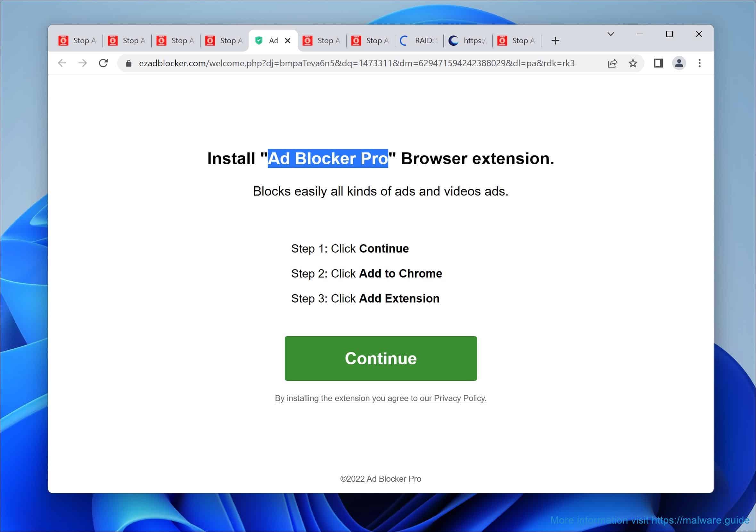Expand the tab search dropdown chevron
The width and height of the screenshot is (756, 532).
(x=611, y=34)
